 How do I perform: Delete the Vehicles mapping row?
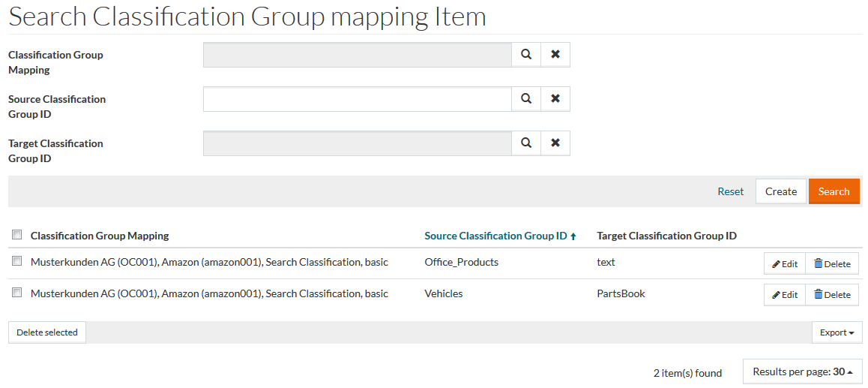click(832, 295)
